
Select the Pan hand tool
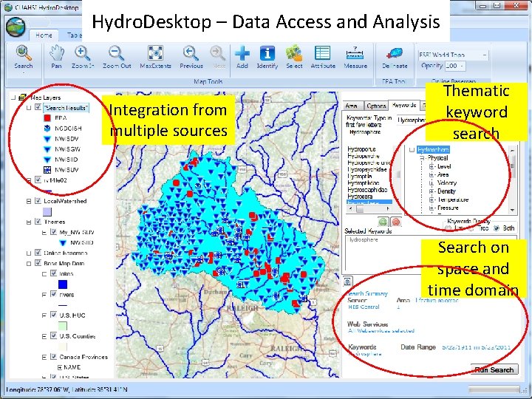[56, 57]
